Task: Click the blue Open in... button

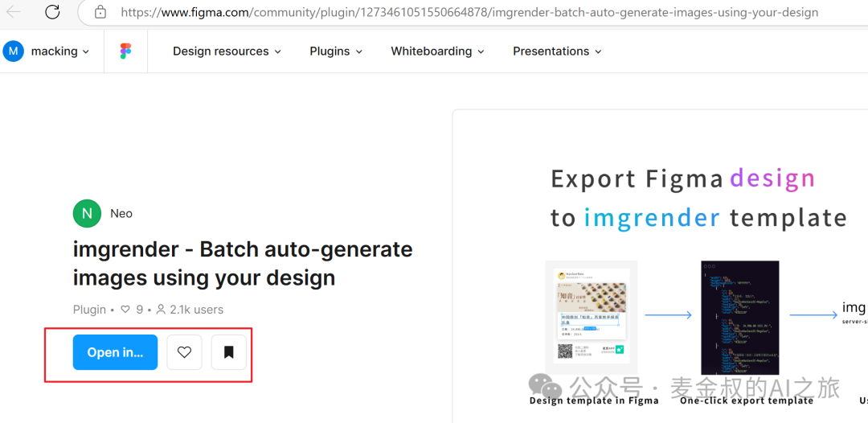Action: [x=115, y=352]
